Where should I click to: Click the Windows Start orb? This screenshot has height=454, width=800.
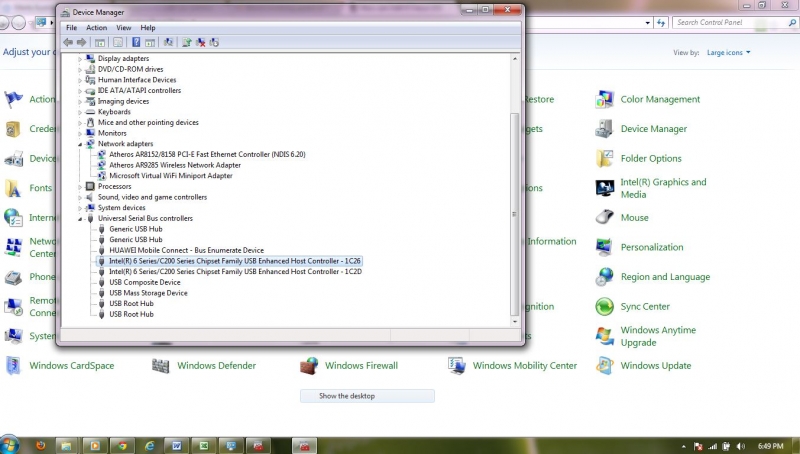click(x=11, y=444)
